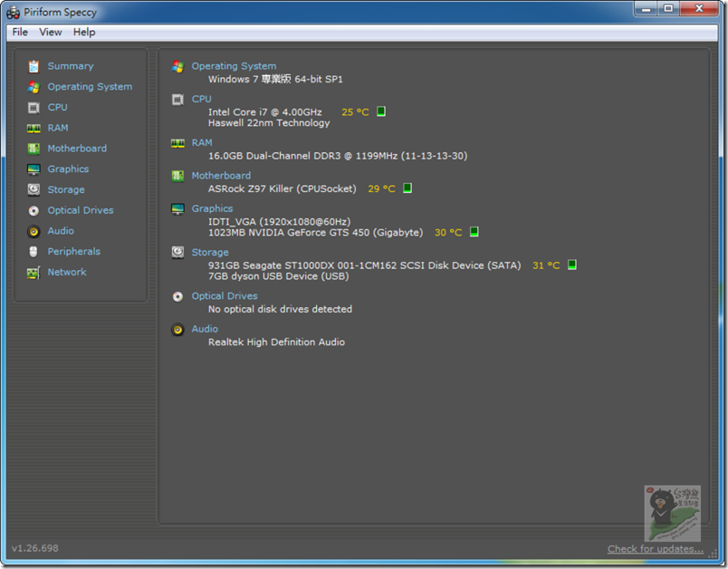Click the Motherboard icon in sidebar
Screen dimensions: 728x569
[x=34, y=149]
